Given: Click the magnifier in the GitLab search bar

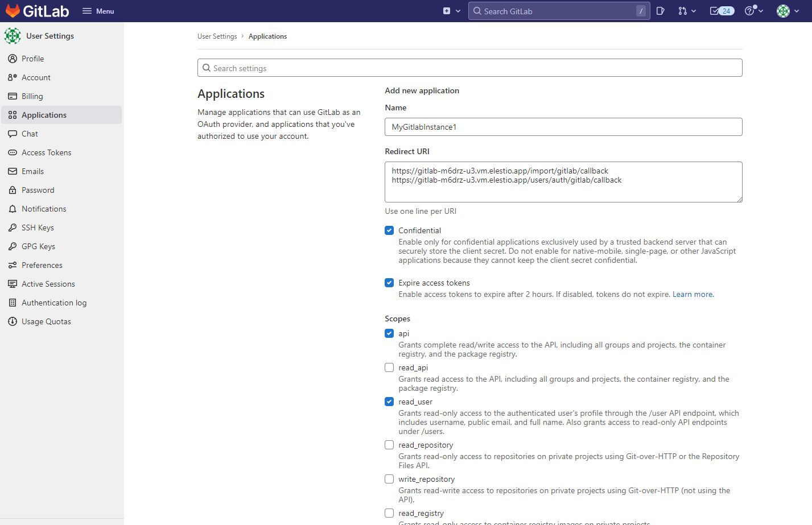Looking at the screenshot, I should (478, 10).
